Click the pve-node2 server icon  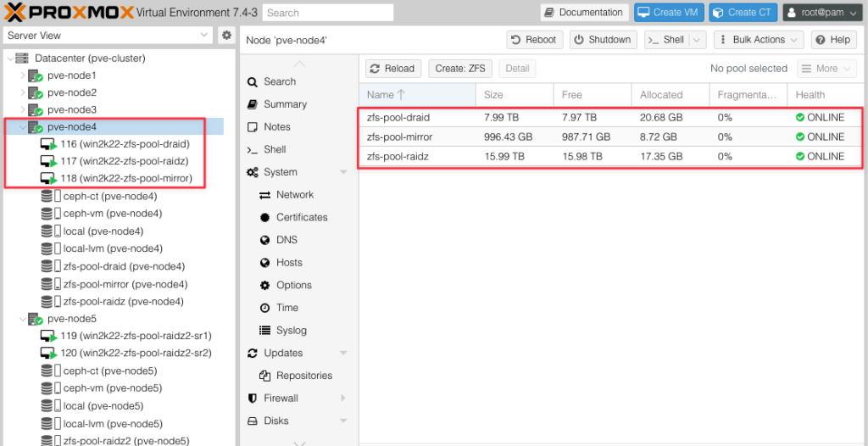[x=36, y=93]
